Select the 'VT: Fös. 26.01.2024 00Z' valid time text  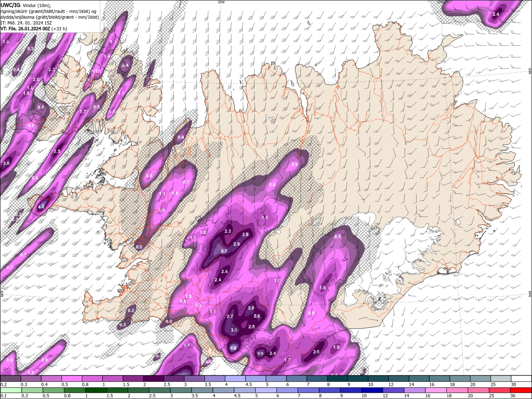25,29
